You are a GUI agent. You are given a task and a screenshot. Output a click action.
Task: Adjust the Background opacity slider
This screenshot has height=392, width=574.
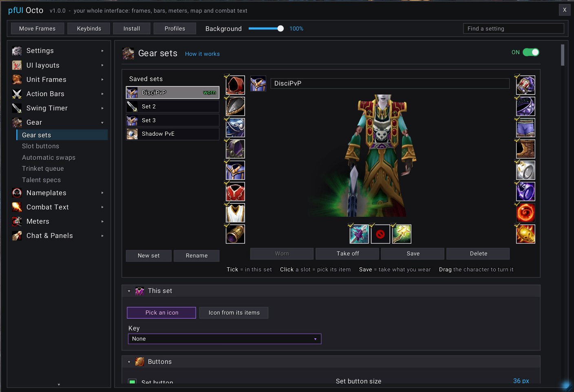266,29
